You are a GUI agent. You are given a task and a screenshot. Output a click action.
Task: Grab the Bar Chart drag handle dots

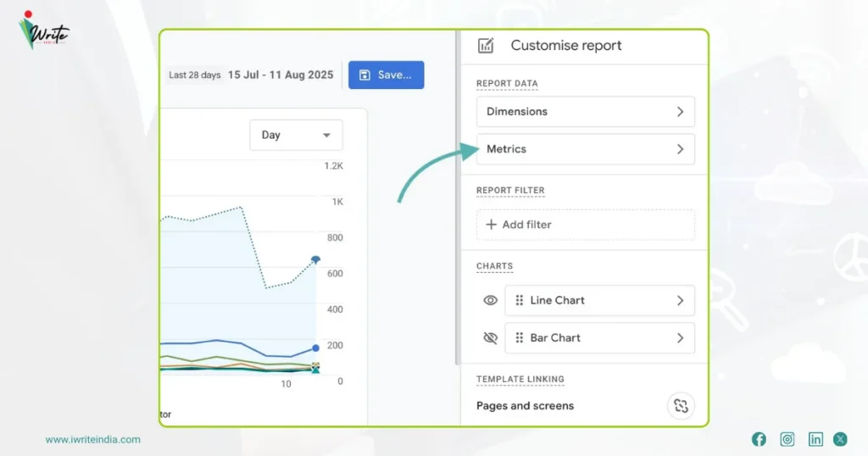pyautogui.click(x=520, y=337)
